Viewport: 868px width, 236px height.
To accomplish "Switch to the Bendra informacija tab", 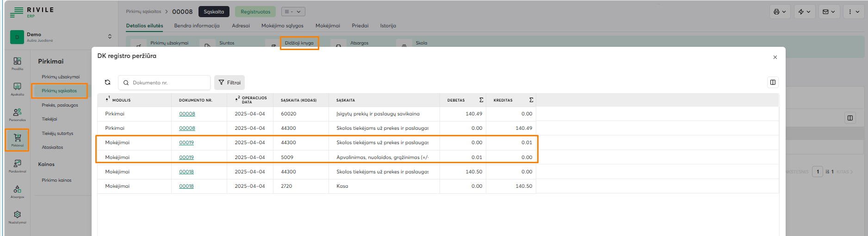I will pos(197,26).
